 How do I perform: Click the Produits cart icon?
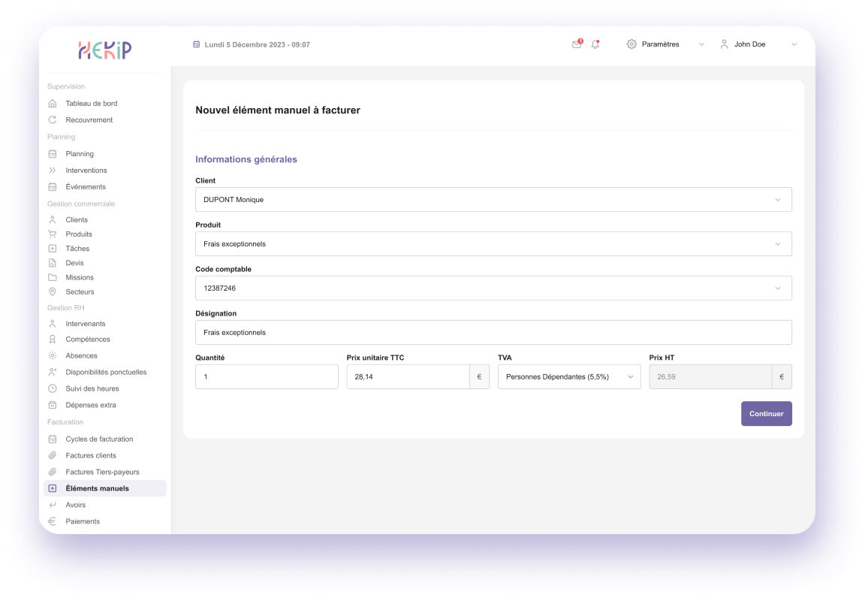tap(53, 234)
